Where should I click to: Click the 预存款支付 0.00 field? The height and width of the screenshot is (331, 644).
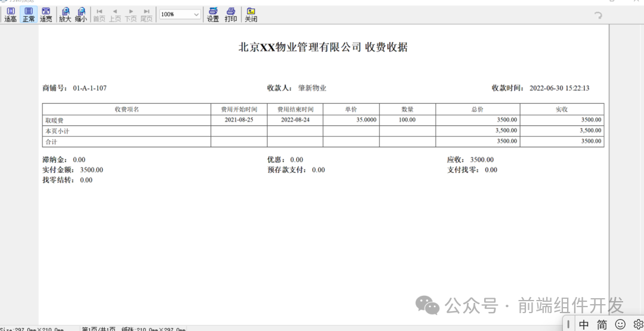click(x=296, y=169)
